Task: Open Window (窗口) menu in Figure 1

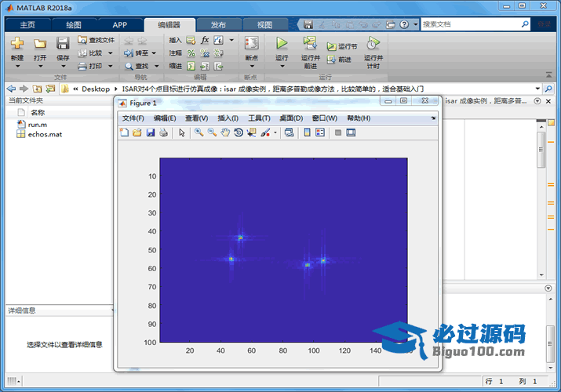Action: tap(325, 118)
